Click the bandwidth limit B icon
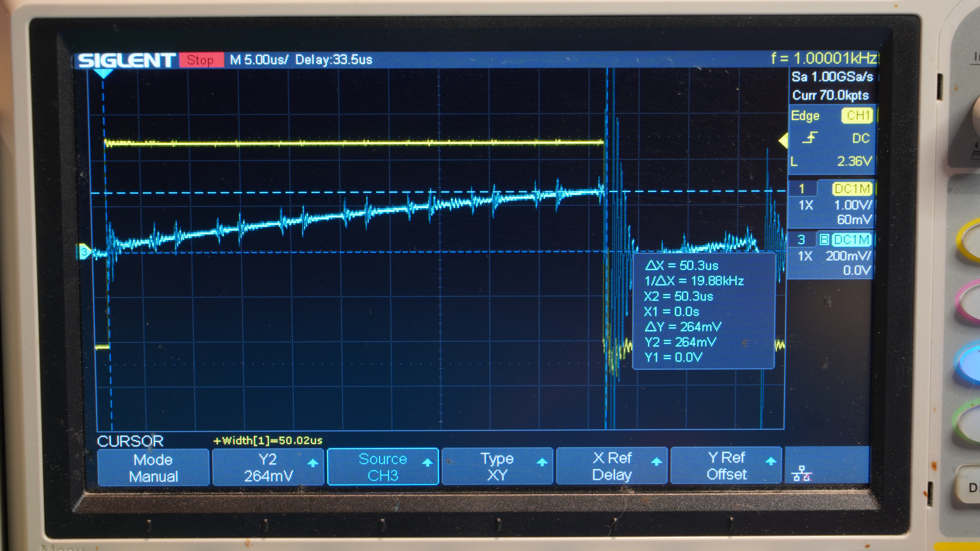980x551 pixels. pyautogui.click(x=824, y=240)
